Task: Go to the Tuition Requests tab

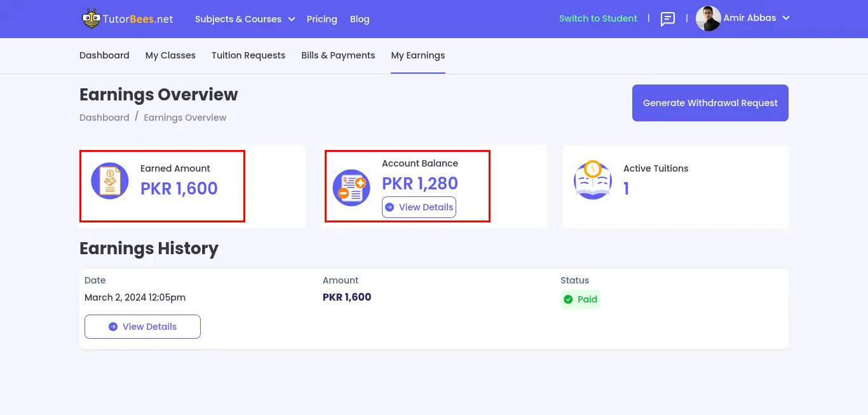Action: pyautogui.click(x=248, y=55)
